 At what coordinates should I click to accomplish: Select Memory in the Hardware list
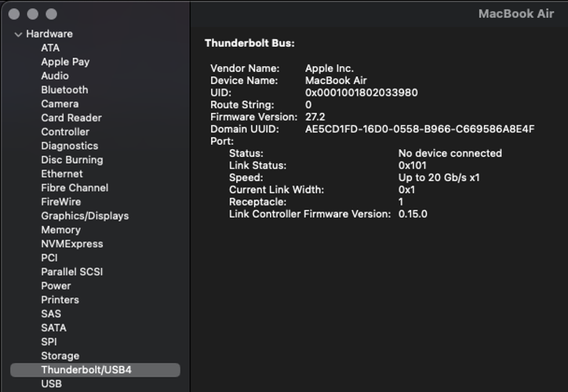61,230
